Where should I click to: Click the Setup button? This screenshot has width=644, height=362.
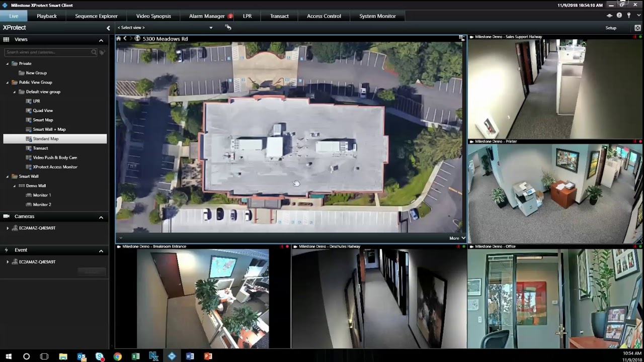point(611,28)
